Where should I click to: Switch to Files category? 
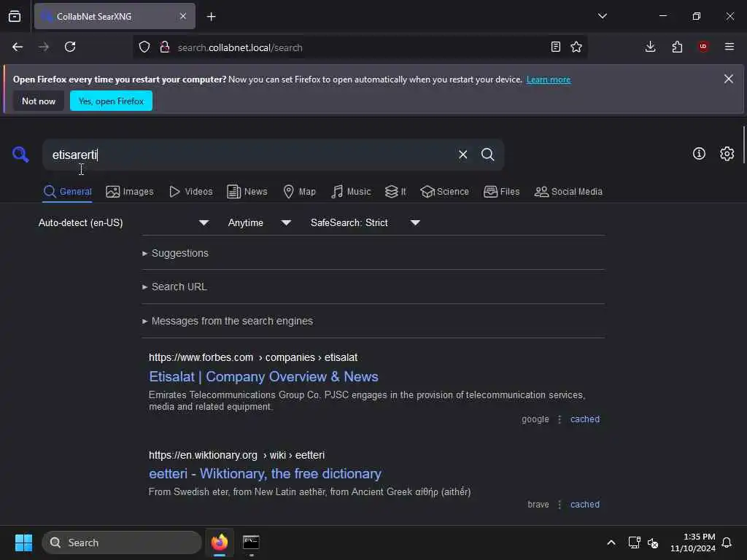click(502, 192)
